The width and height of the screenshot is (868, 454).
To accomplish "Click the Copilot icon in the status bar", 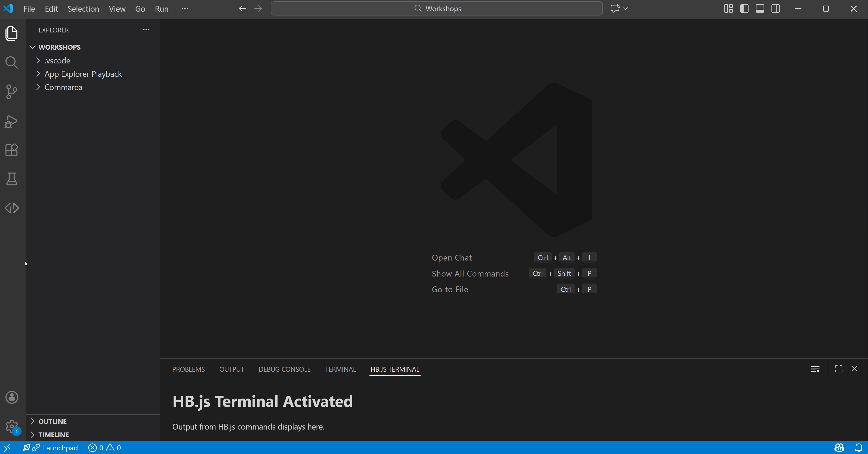I will point(839,448).
